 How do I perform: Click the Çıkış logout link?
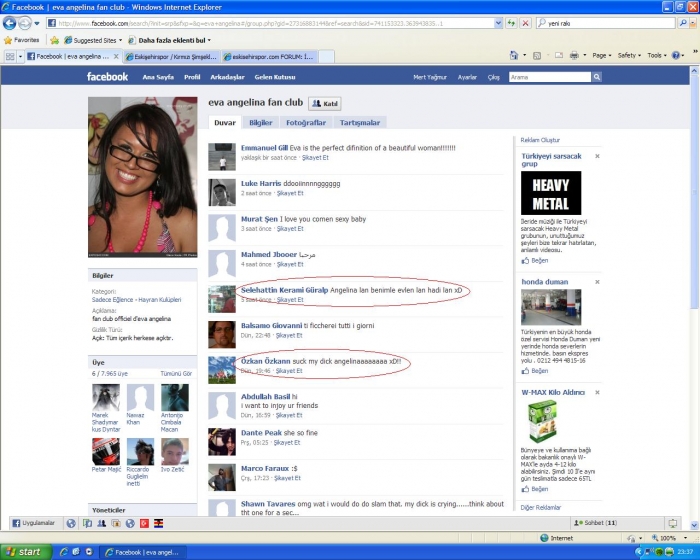point(493,77)
